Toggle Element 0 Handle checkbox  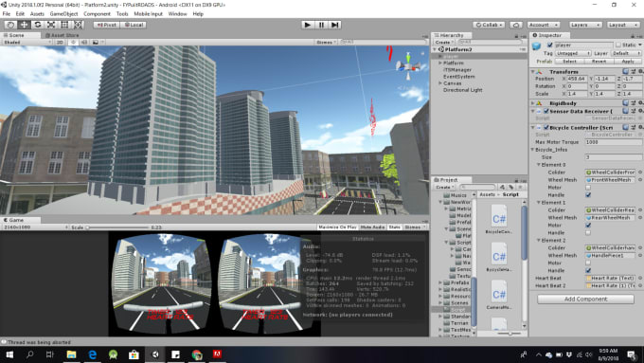tap(588, 195)
